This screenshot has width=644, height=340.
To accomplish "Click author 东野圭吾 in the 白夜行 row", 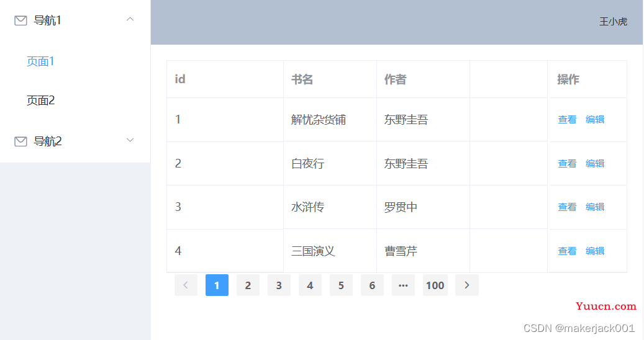I will tap(406, 163).
